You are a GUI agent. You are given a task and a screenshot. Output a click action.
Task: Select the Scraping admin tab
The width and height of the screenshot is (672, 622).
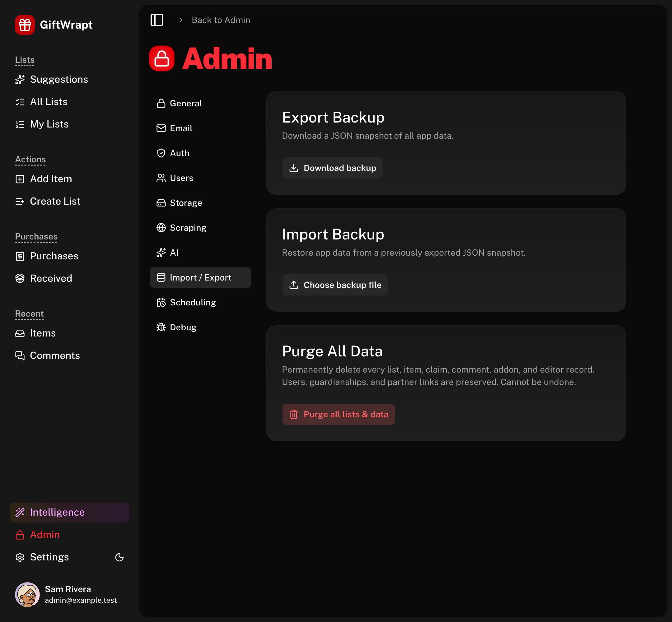click(200, 228)
